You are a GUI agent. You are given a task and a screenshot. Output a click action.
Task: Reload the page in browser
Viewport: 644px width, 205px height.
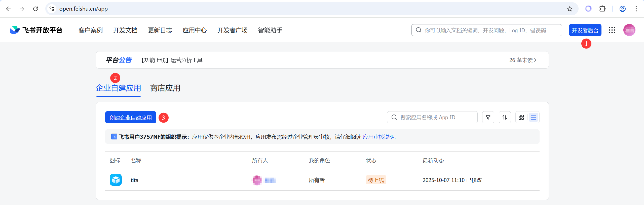tap(35, 9)
